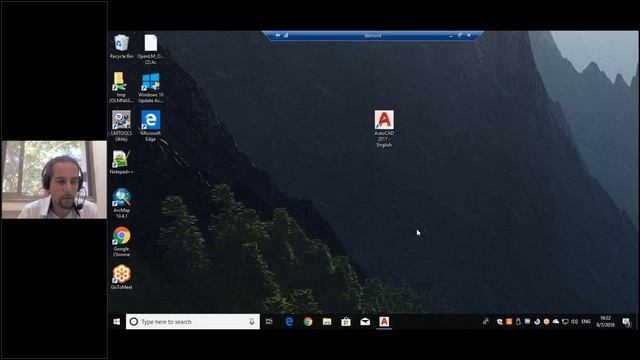Select the Microsoft Edge desktop shortcut
This screenshot has height=360, width=640.
[x=151, y=126]
